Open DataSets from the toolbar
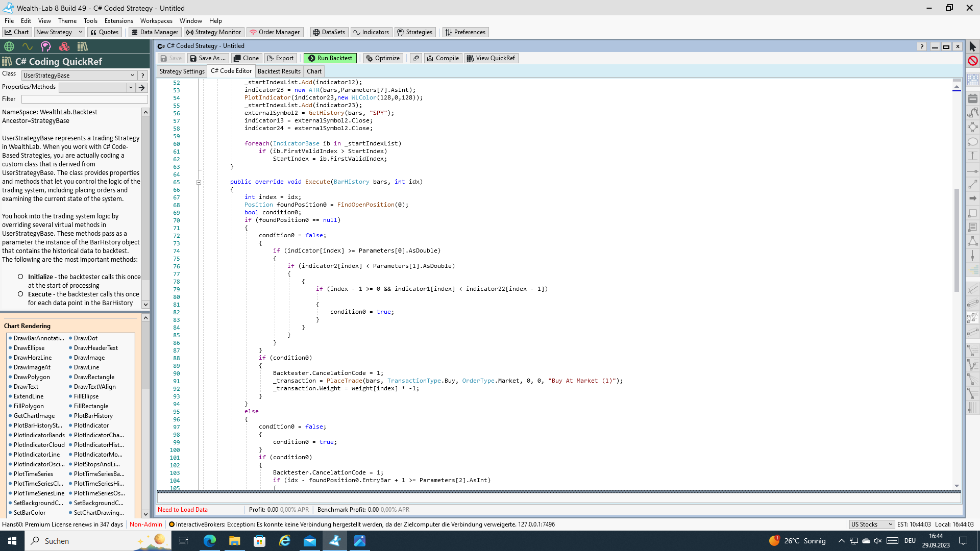Viewport: 980px width, 551px height. pos(329,32)
